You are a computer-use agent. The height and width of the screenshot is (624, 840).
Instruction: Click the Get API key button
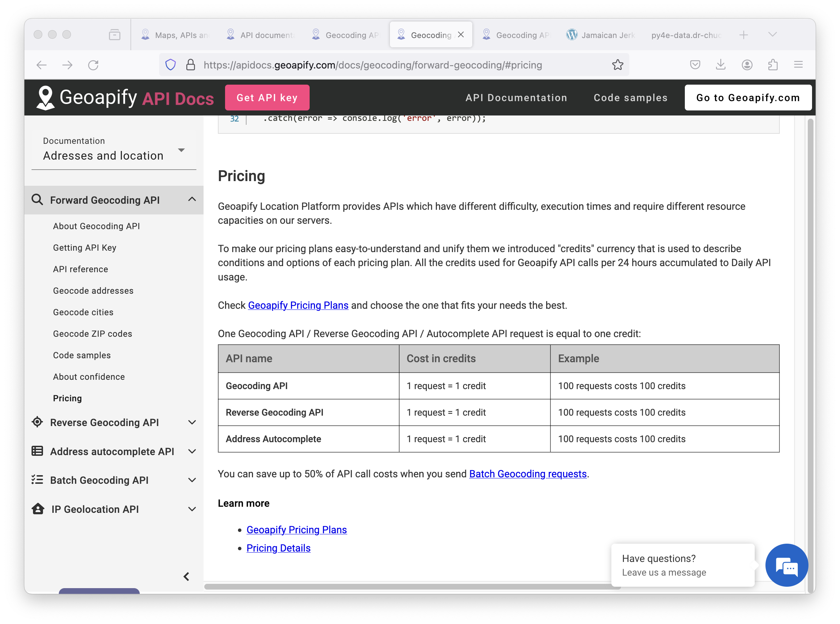pos(267,98)
